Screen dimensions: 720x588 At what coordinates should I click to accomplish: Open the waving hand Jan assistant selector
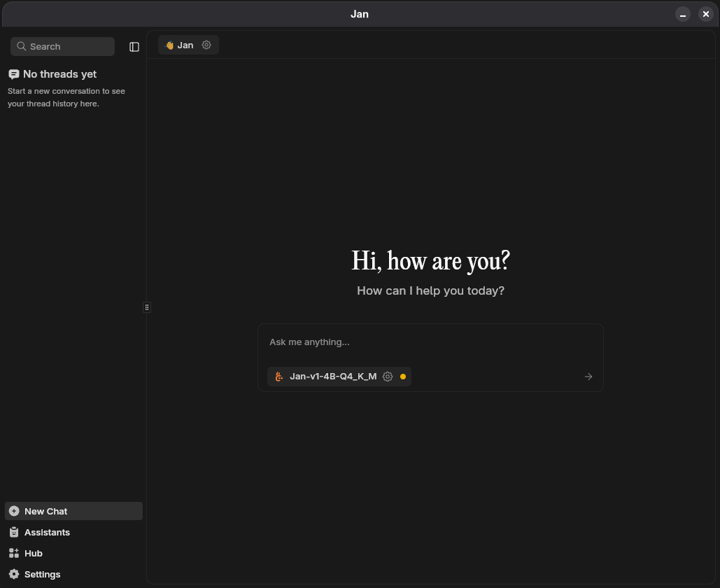point(179,45)
